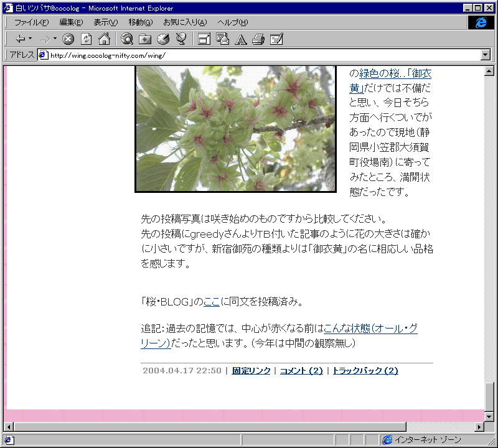Click the vertical scrollbar down arrow
This screenshot has width=498, height=448.
pos(489,416)
